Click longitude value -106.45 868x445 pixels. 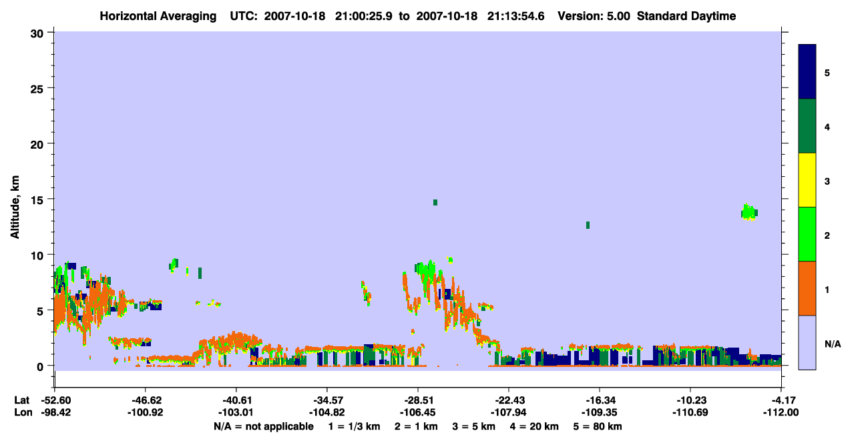point(418,413)
